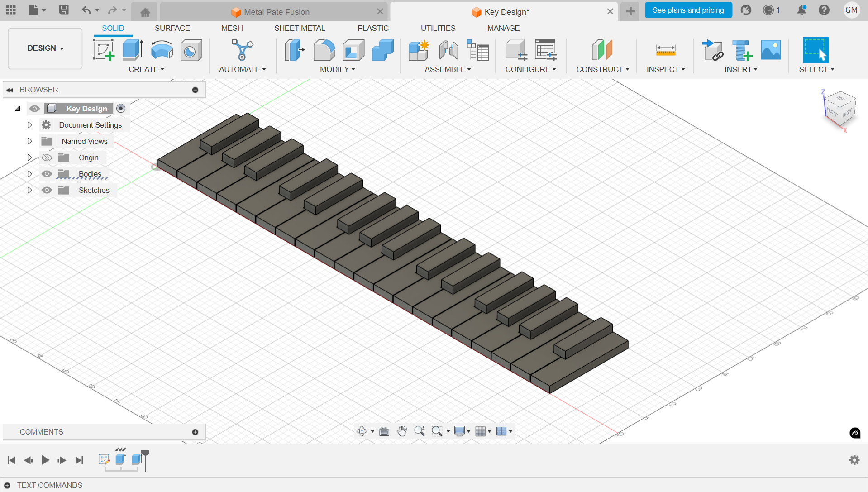Screen dimensions: 868x492
Task: Open the Help question mark menu
Action: (824, 10)
